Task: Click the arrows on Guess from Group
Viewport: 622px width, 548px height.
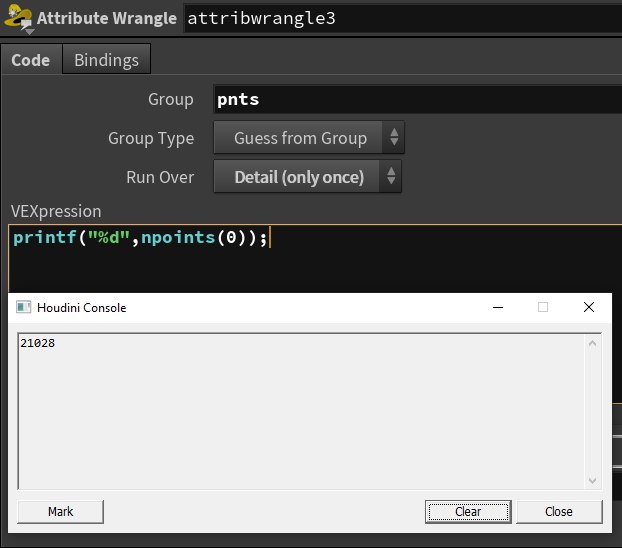Action: (394, 138)
